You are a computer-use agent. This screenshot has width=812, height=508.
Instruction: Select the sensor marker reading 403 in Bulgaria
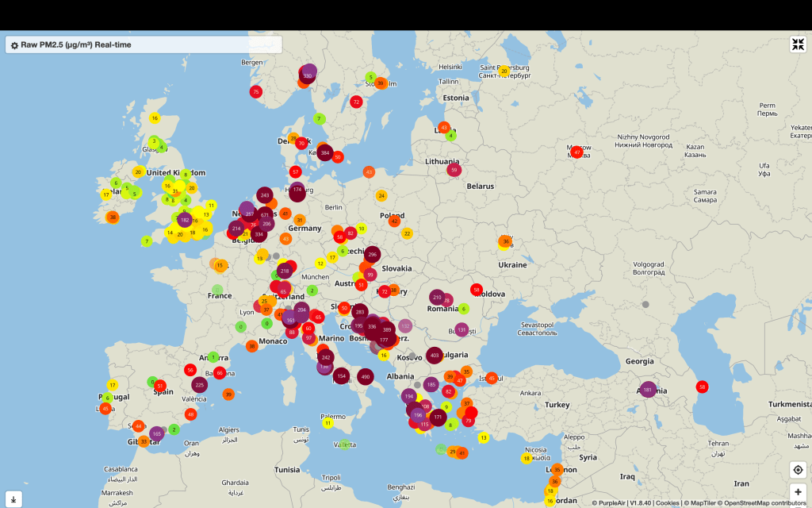coord(434,356)
